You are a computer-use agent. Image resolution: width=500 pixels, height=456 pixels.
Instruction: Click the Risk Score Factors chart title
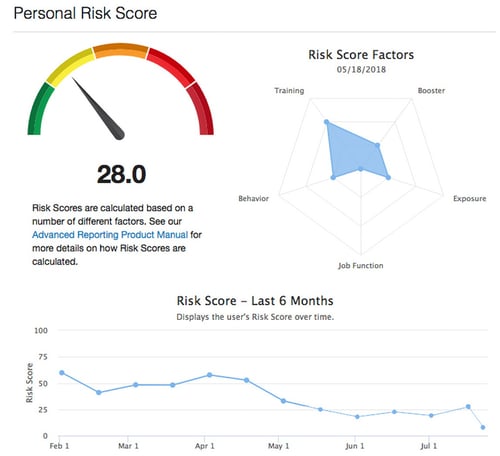click(361, 55)
